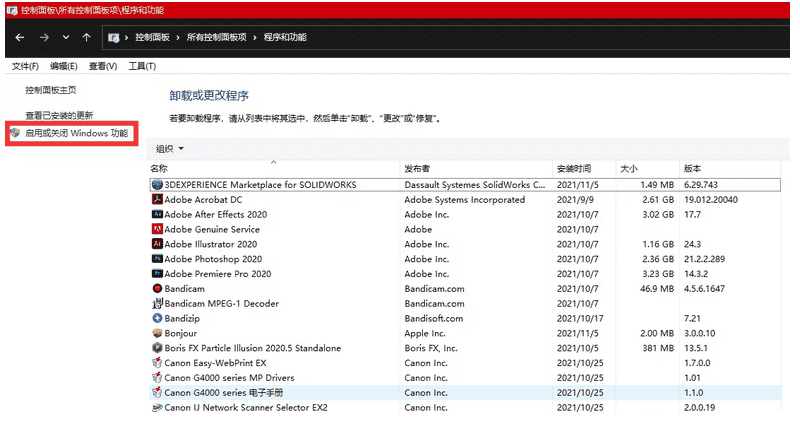Click the Adobe Illustrator 2020 icon

157,244
